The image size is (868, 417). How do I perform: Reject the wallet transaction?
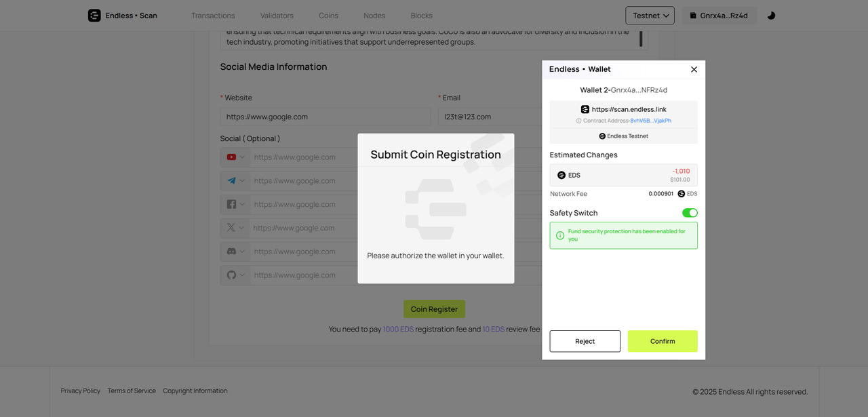[x=585, y=341]
